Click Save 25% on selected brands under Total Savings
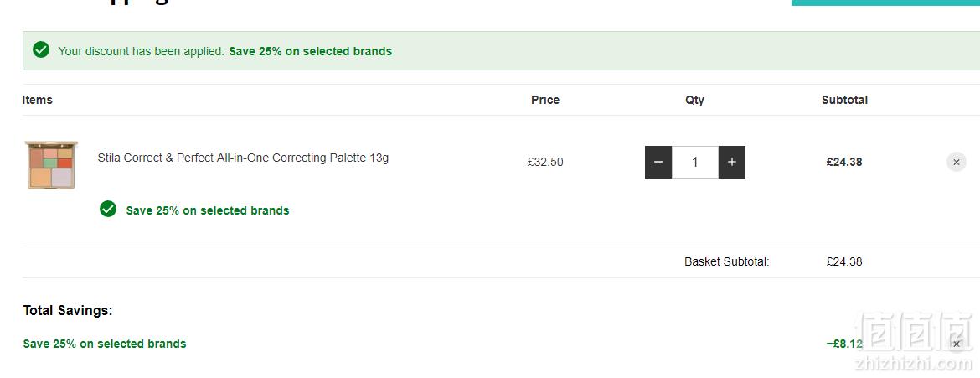Image resolution: width=980 pixels, height=378 pixels. [x=105, y=344]
